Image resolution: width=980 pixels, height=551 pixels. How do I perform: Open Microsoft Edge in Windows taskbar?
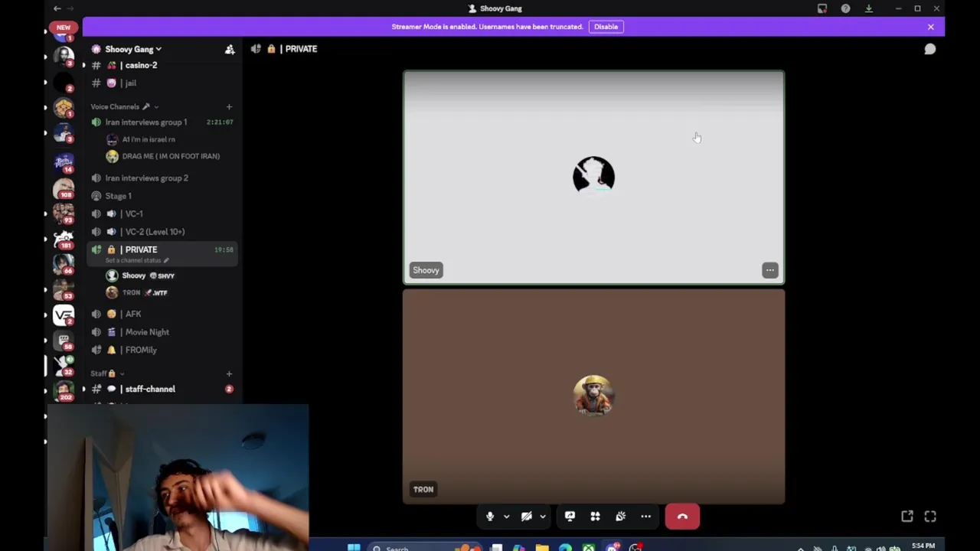[565, 547]
